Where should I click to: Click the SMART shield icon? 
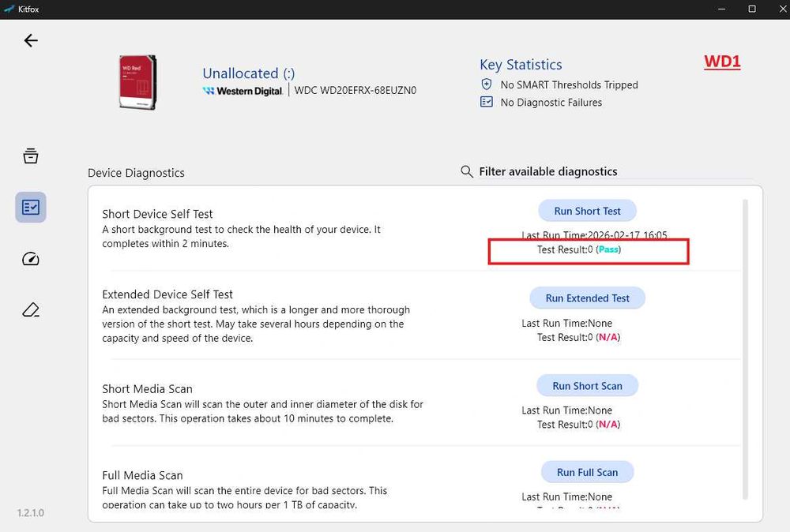(x=486, y=84)
